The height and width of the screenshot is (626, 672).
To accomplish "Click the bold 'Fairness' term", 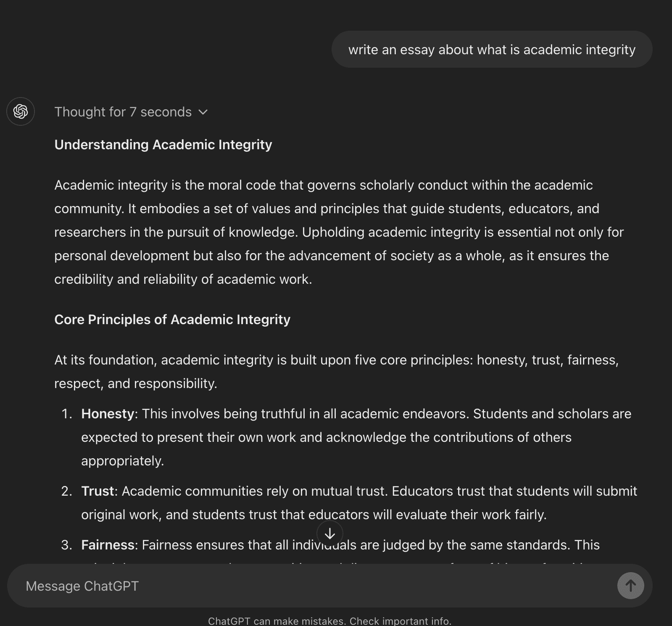I will [108, 545].
